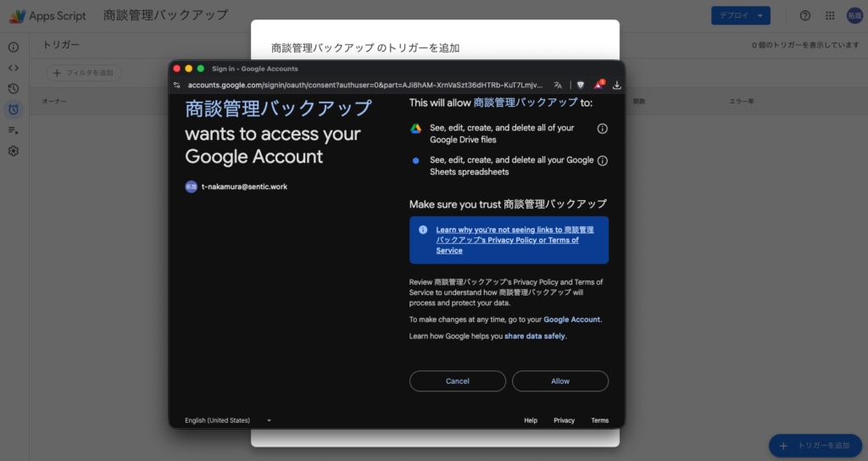Click the share data safely link
The height and width of the screenshot is (461, 868).
pyautogui.click(x=534, y=336)
